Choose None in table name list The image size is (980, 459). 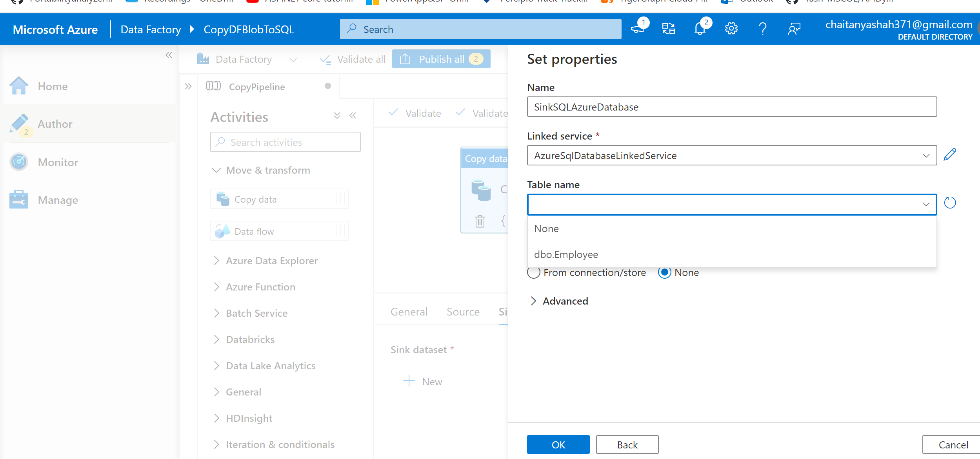732,229
